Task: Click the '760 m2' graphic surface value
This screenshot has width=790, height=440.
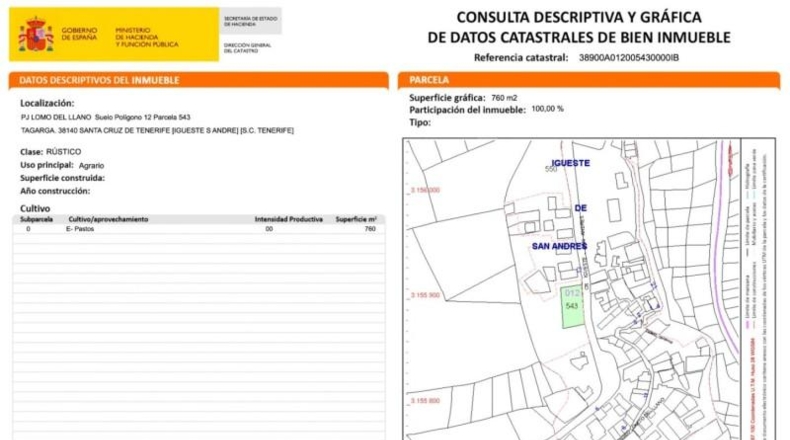Action: point(504,98)
